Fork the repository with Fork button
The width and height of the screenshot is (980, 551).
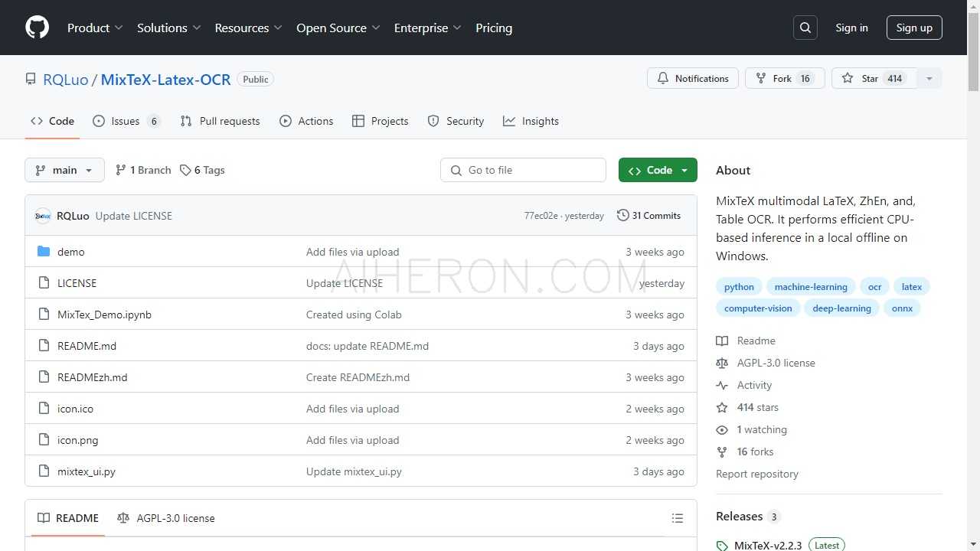coord(785,78)
